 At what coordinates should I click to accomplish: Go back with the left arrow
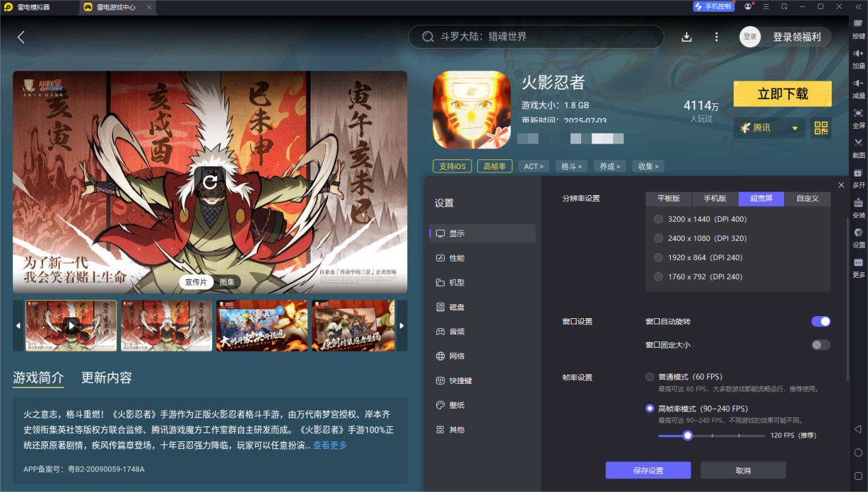pyautogui.click(x=21, y=37)
